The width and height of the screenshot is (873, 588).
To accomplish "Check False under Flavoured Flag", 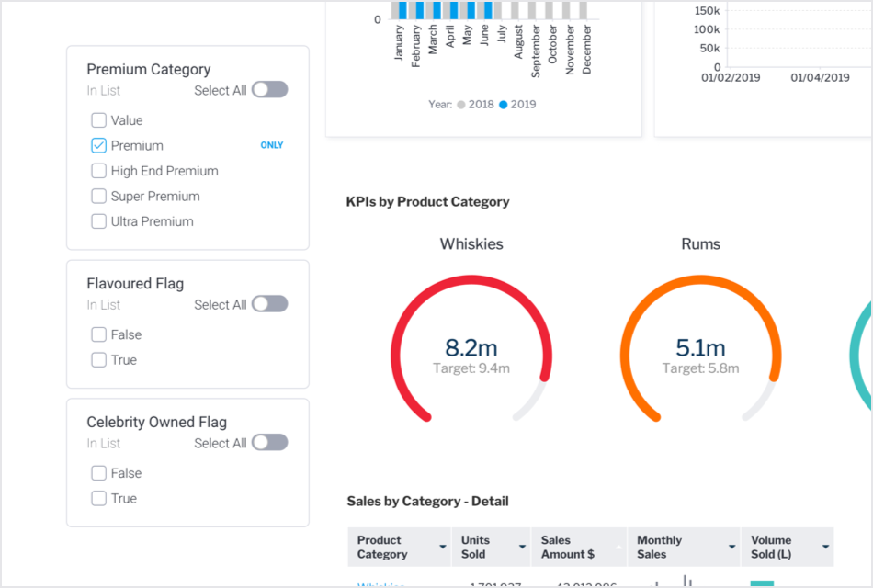I will [x=98, y=335].
